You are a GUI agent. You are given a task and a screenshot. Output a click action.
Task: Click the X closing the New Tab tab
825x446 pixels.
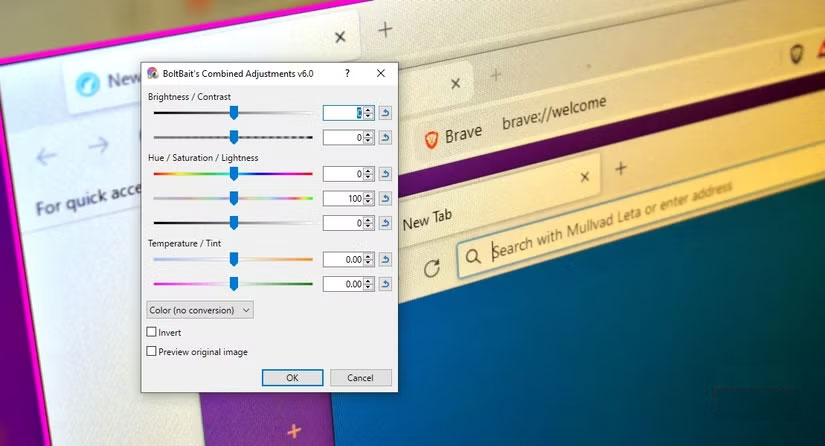click(585, 177)
